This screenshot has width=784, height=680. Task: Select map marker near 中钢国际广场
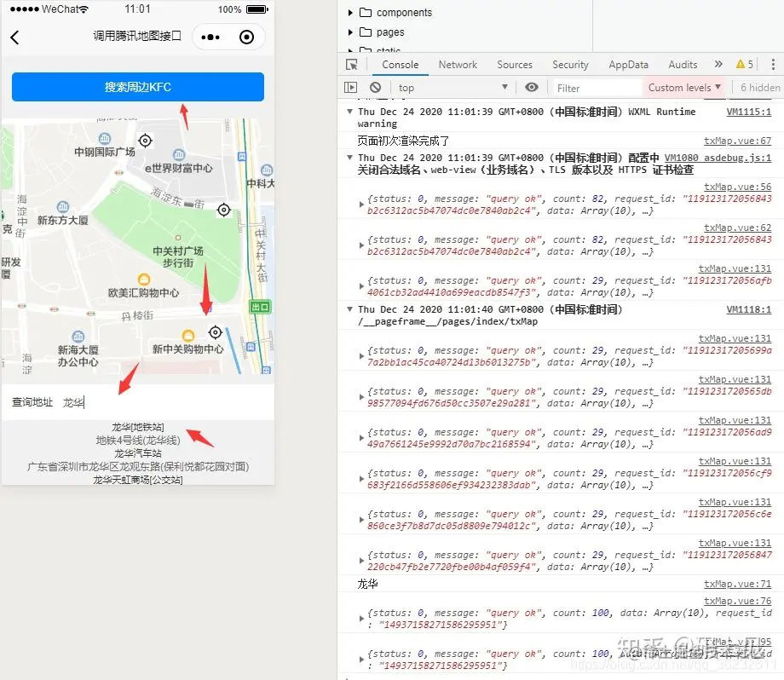(145, 141)
